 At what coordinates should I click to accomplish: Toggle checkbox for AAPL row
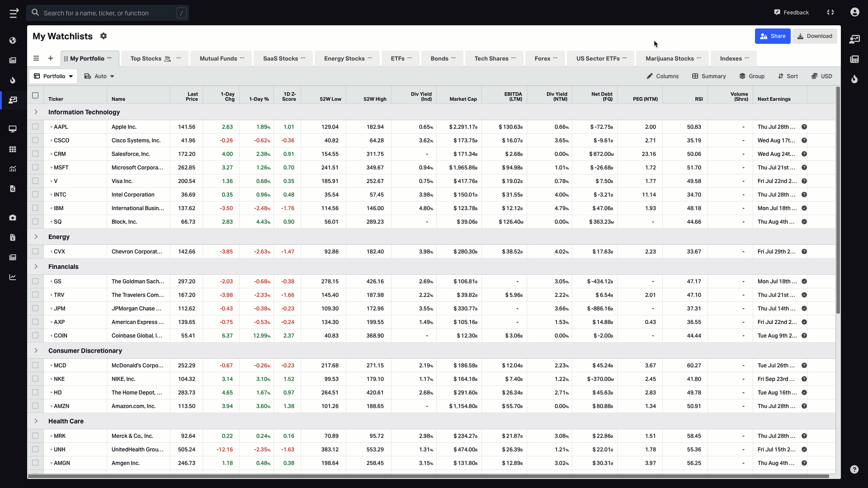35,127
